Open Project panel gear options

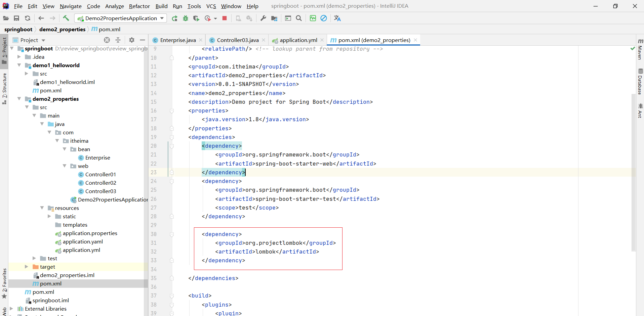click(x=132, y=40)
